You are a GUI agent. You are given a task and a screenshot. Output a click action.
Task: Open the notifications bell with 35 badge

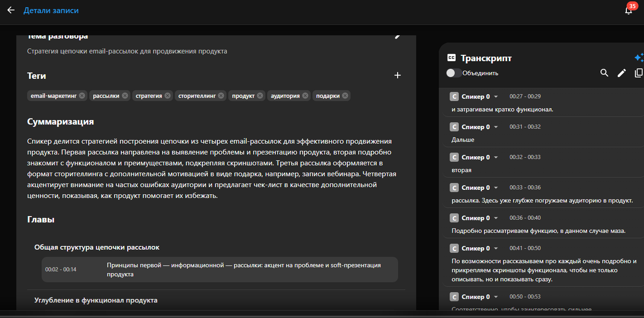coord(629,10)
